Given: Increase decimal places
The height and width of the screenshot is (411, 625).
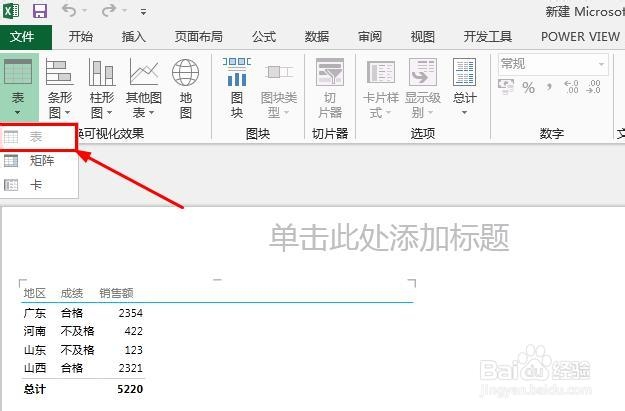Looking at the screenshot, I should [x=571, y=87].
